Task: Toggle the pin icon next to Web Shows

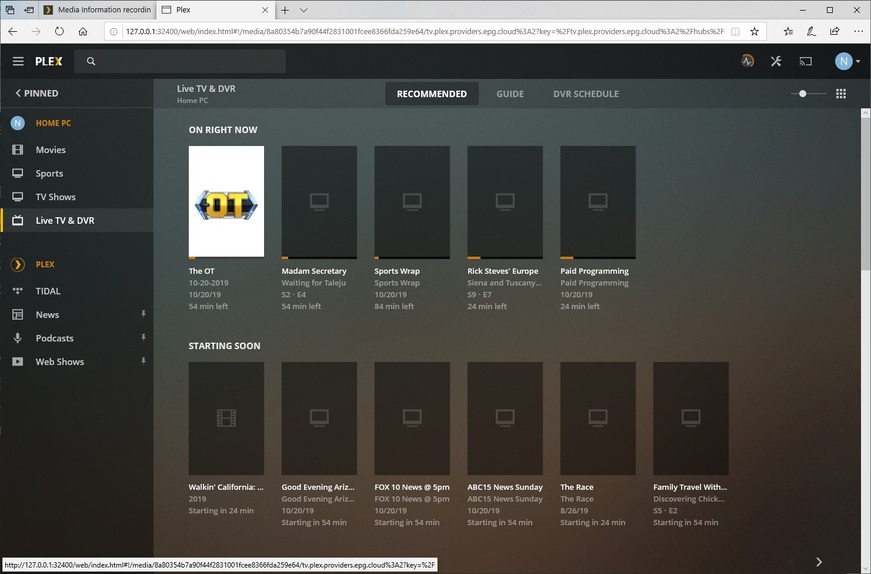Action: tap(143, 361)
